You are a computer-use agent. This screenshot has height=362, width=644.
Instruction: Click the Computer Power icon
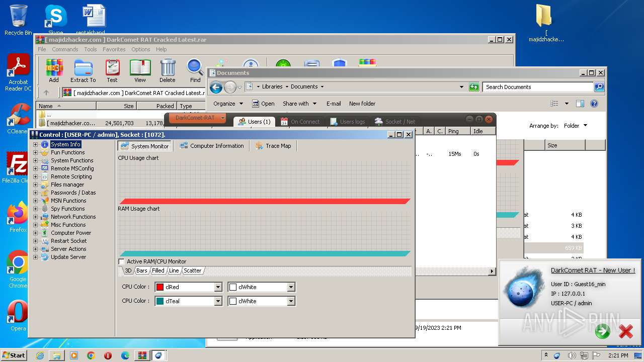point(45,233)
